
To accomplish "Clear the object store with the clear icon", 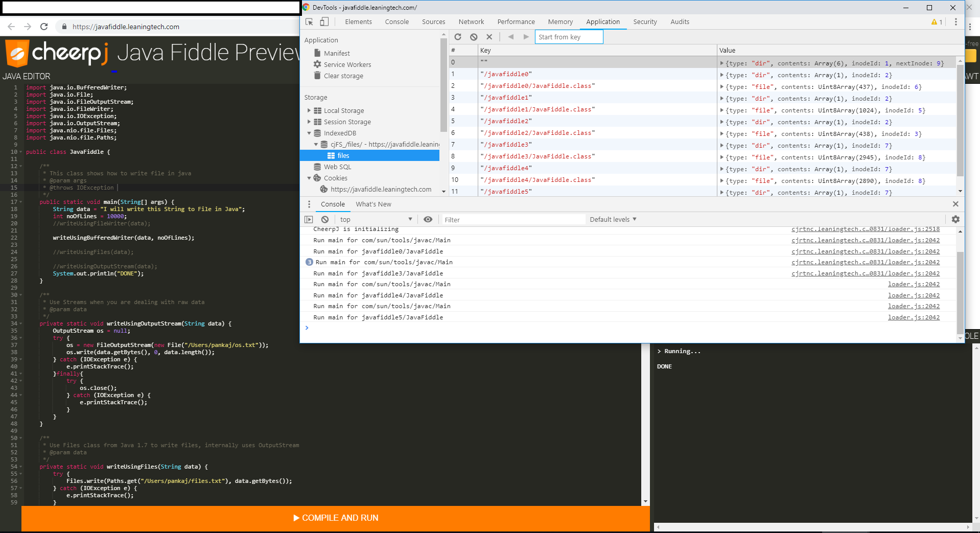I will tap(474, 37).
